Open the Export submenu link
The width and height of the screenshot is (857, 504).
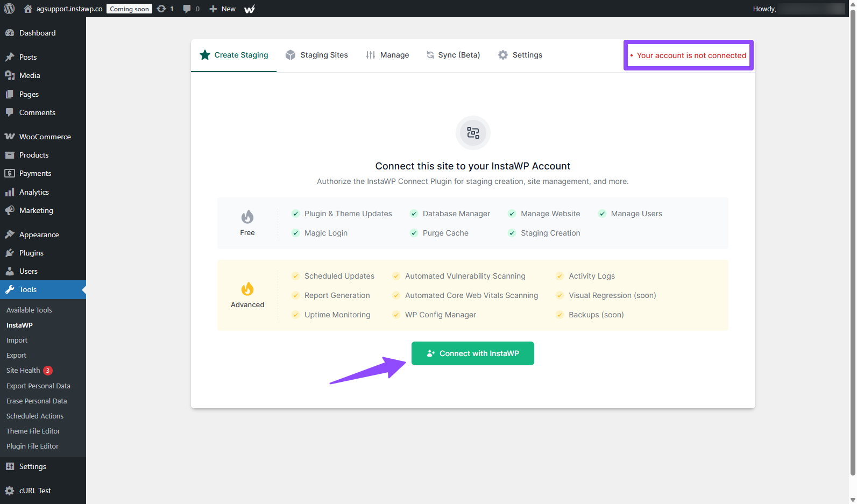tap(16, 355)
